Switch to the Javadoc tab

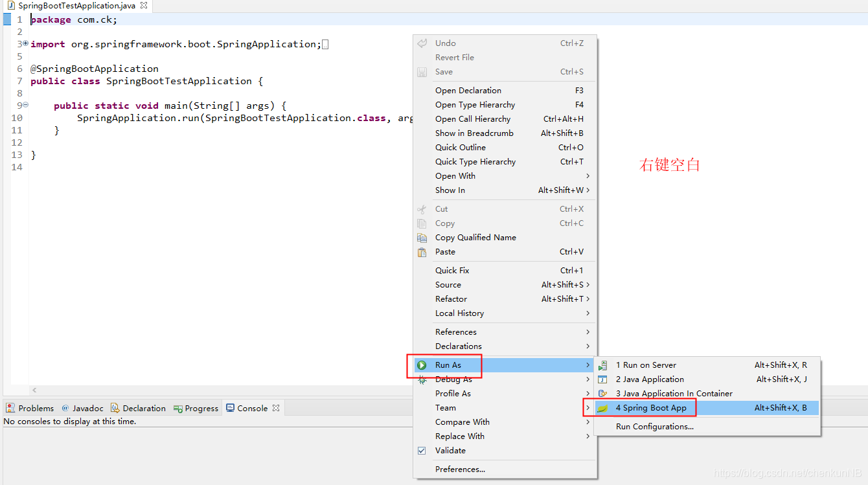click(82, 408)
